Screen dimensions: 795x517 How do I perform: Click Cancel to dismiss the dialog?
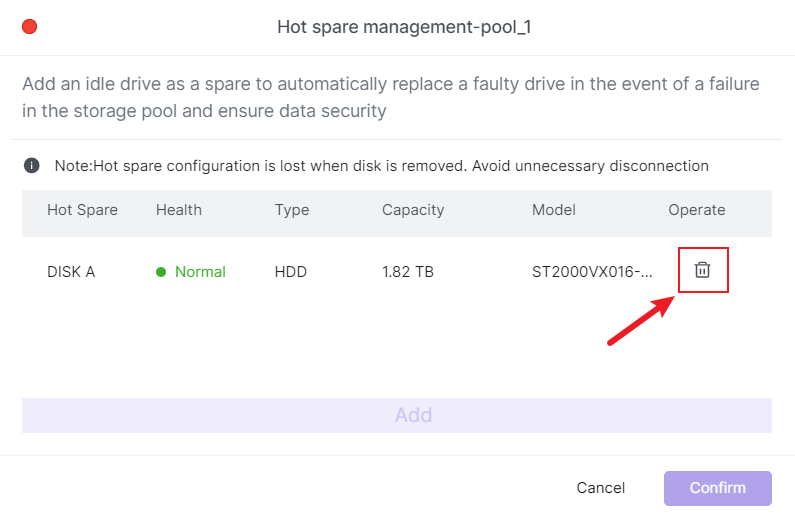tap(600, 488)
